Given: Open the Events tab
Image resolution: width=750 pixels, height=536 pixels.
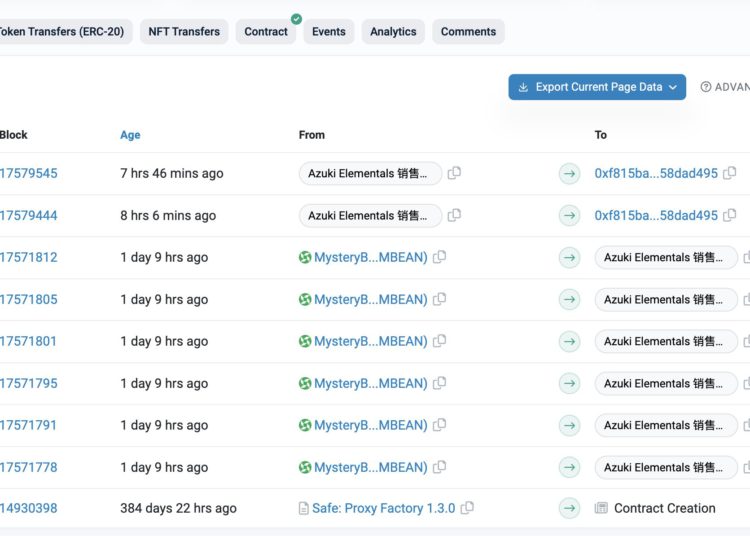Looking at the screenshot, I should (x=328, y=32).
